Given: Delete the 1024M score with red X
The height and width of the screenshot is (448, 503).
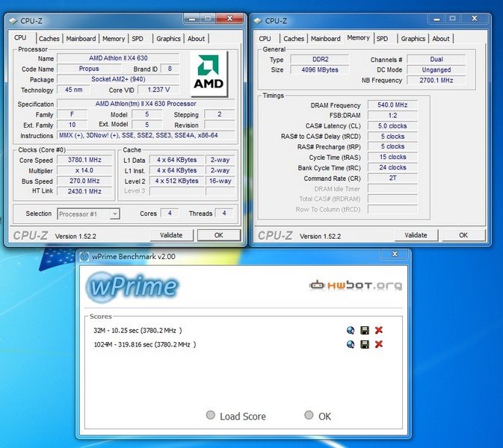Looking at the screenshot, I should pos(378,344).
